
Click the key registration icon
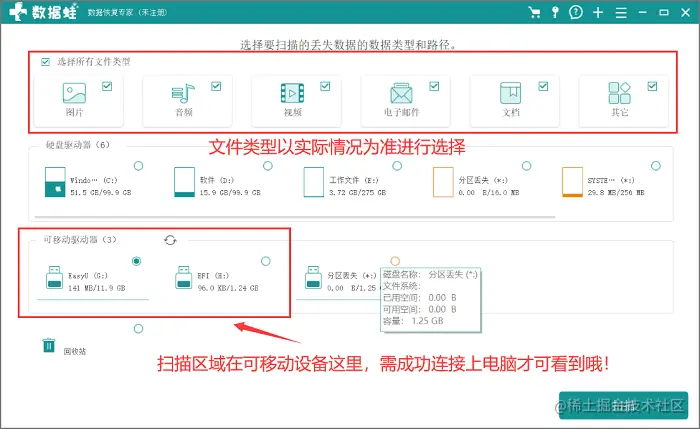point(555,12)
